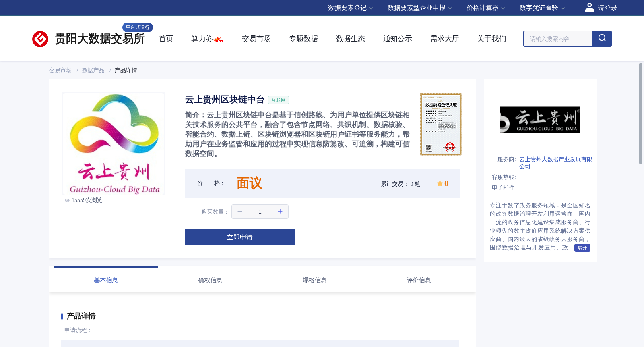Click the red exchange logo icon
Viewport: 644px width, 347px height.
40,39
